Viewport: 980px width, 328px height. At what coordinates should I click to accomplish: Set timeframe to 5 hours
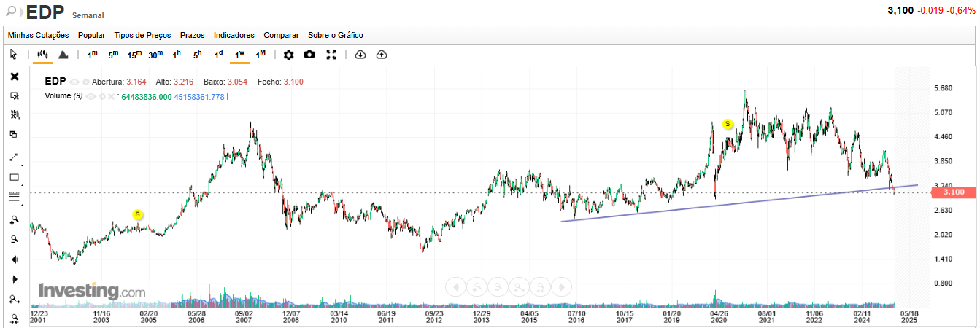click(197, 55)
